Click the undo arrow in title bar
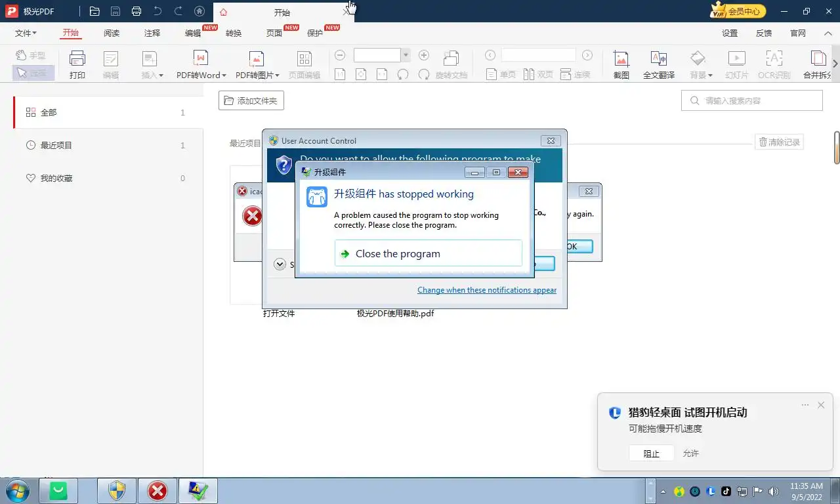Screen dimensions: 840x504 click(x=157, y=11)
